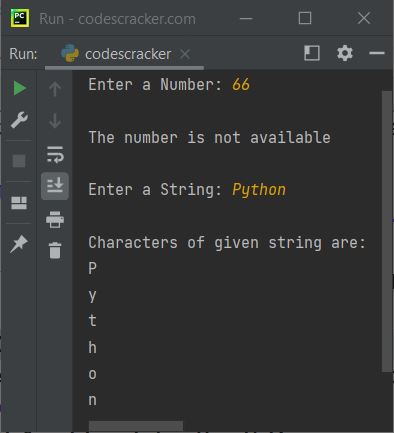The width and height of the screenshot is (394, 433).
Task: Open run configuration wrench icon
Action: (19, 120)
